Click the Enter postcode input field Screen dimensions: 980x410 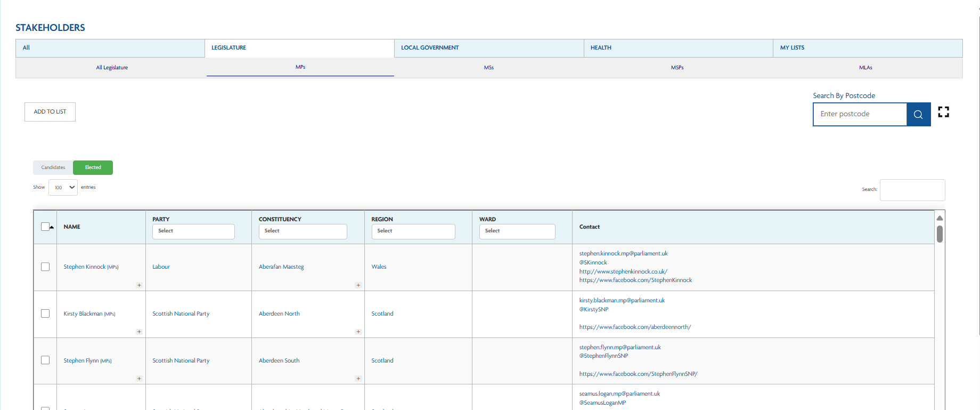[x=860, y=114]
